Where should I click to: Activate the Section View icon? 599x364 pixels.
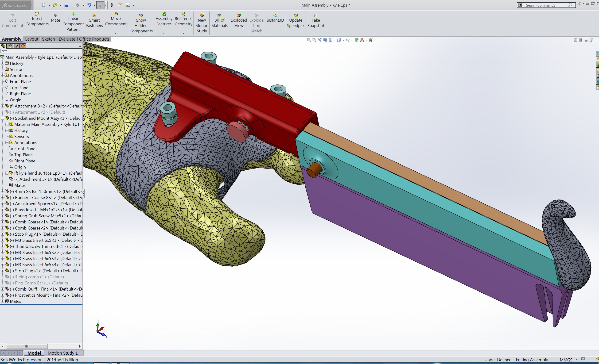pyautogui.click(x=325, y=40)
